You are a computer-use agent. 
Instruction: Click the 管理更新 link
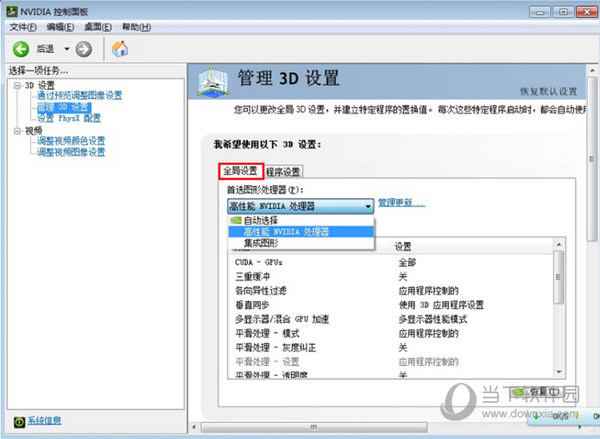tap(400, 203)
